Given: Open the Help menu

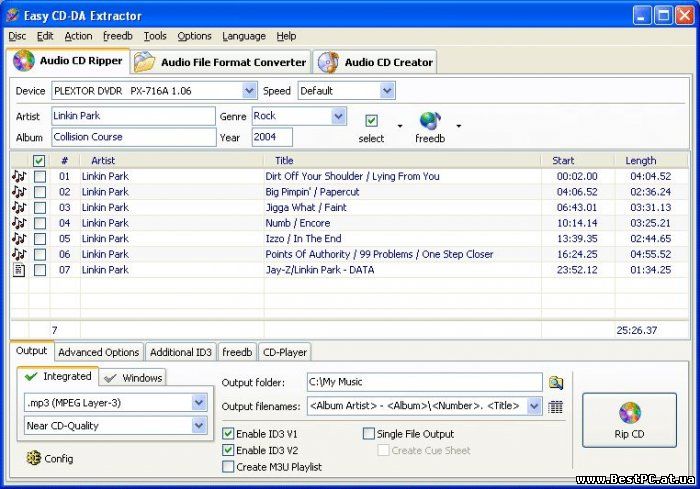Looking at the screenshot, I should coord(286,36).
